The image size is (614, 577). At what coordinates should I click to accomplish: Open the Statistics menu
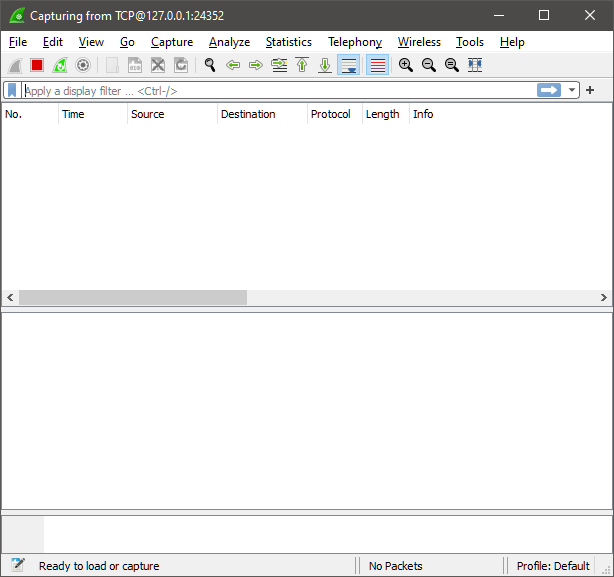click(x=289, y=42)
